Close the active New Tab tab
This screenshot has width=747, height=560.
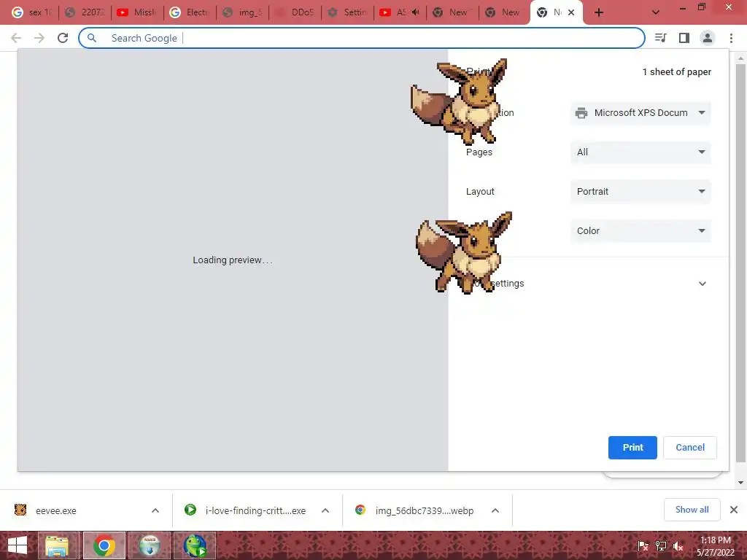(x=570, y=12)
